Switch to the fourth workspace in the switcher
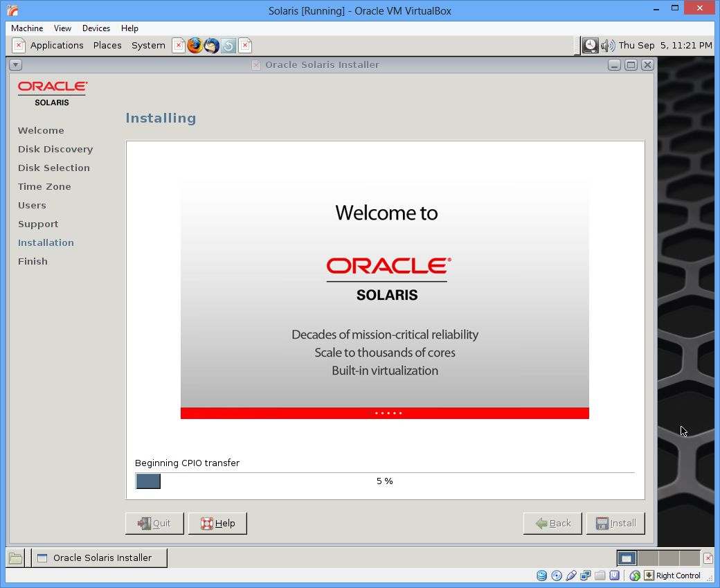Screen dimensions: 720x588 tap(690, 558)
